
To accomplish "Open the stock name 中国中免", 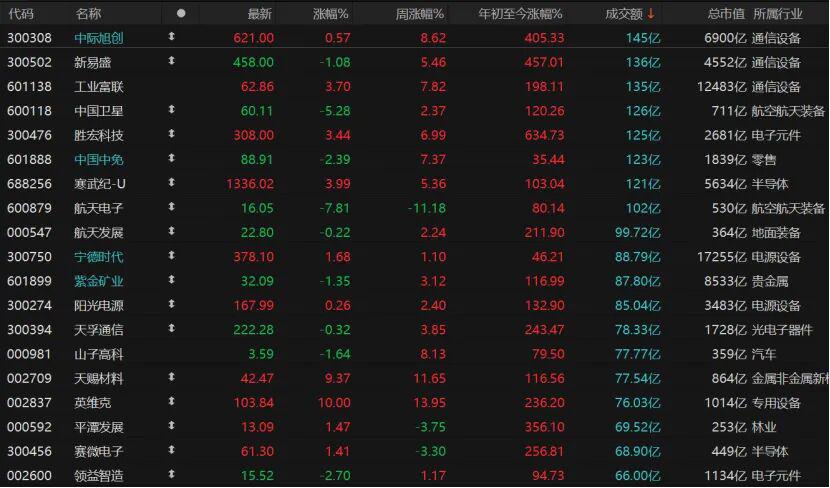I will pos(100,159).
